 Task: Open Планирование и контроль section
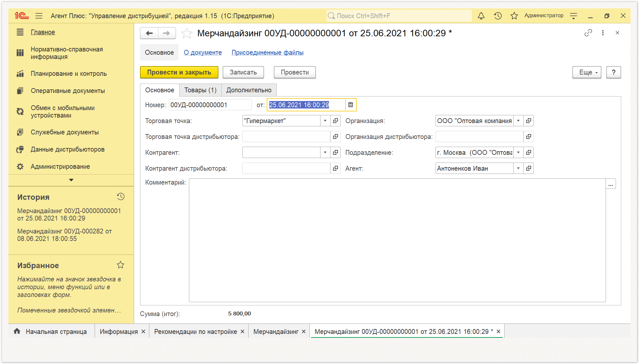[x=69, y=74]
